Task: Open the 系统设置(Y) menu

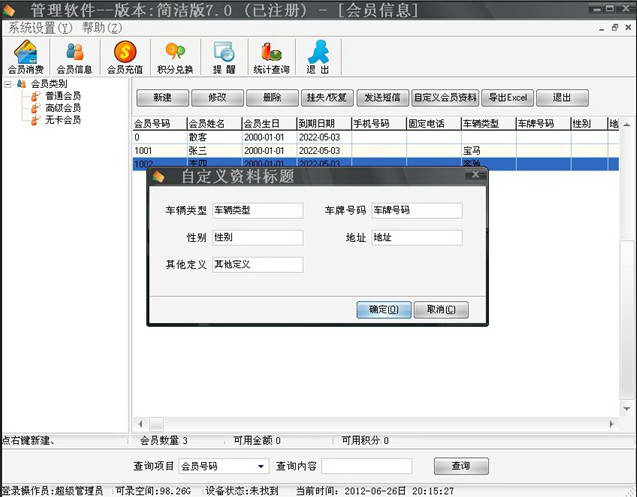Action: [40, 28]
